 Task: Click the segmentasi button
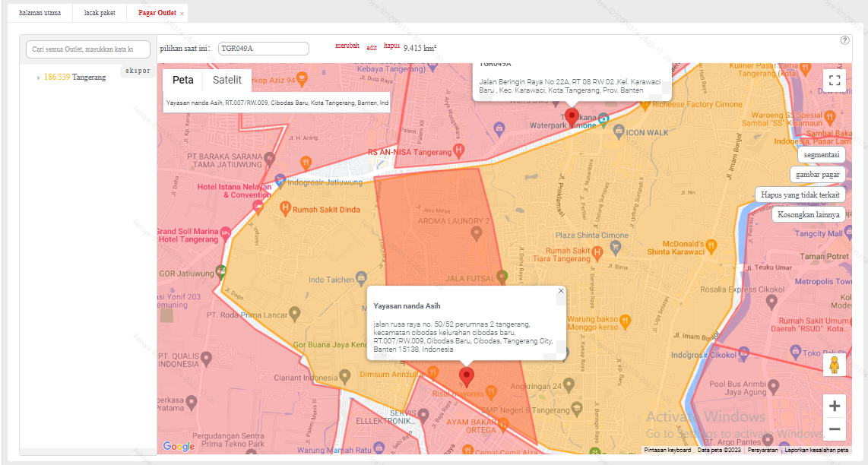[x=821, y=155]
